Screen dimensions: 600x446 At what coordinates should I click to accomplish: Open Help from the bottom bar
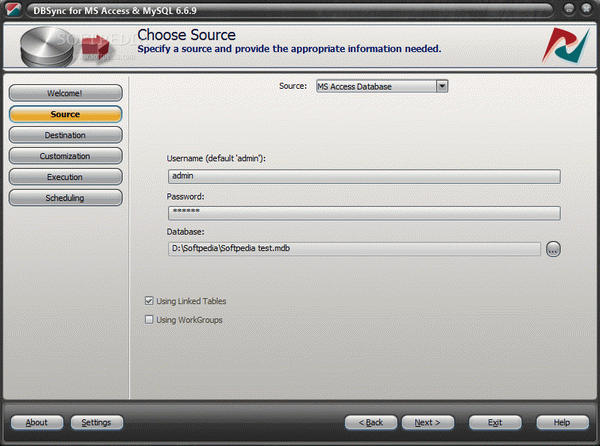click(562, 422)
